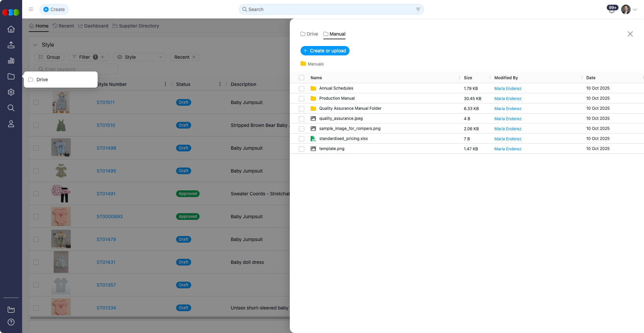Viewport: 644px width, 333px height.
Task: Click the help question mark icon
Action: point(11,322)
